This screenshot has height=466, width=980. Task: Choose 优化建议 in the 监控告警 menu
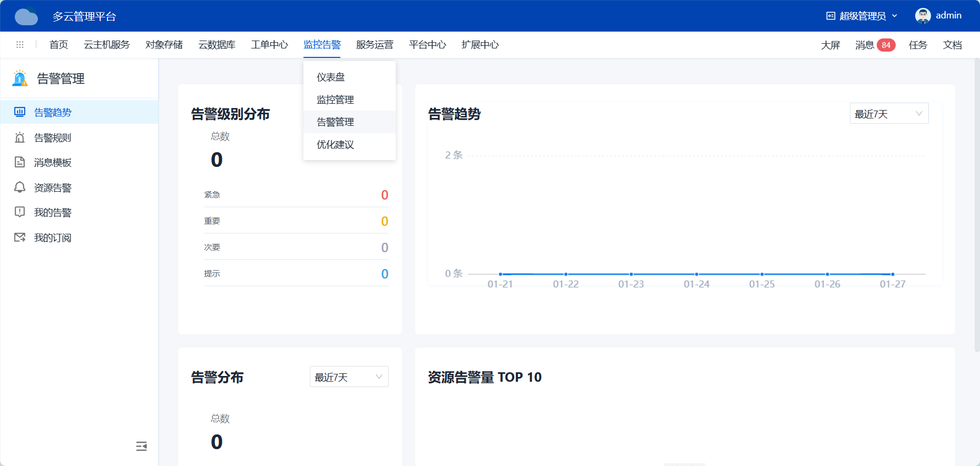pyautogui.click(x=335, y=145)
